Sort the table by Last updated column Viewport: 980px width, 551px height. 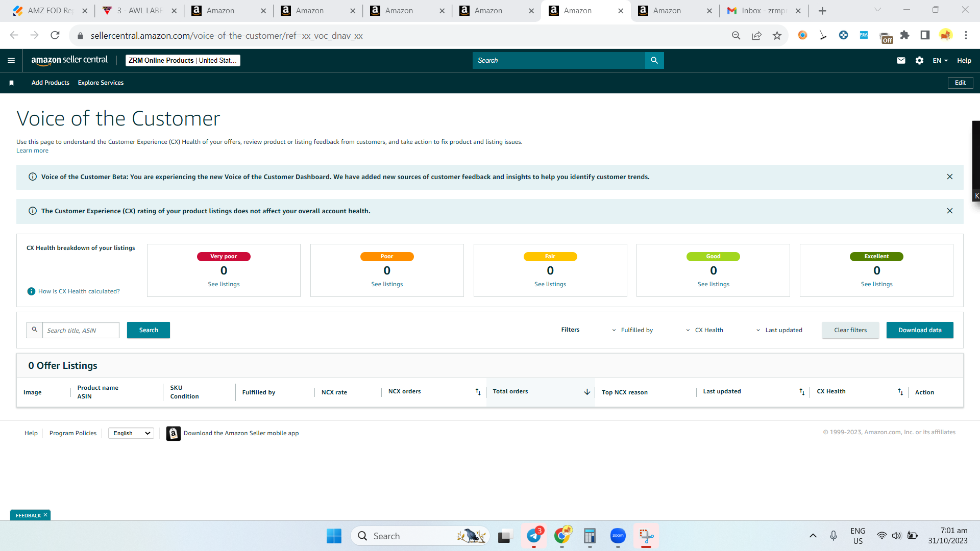click(x=802, y=392)
